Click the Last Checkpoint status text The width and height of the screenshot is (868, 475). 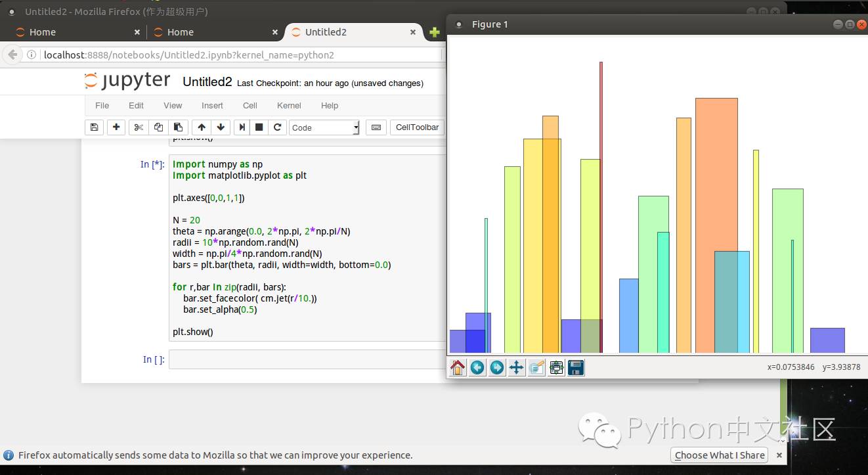point(330,83)
